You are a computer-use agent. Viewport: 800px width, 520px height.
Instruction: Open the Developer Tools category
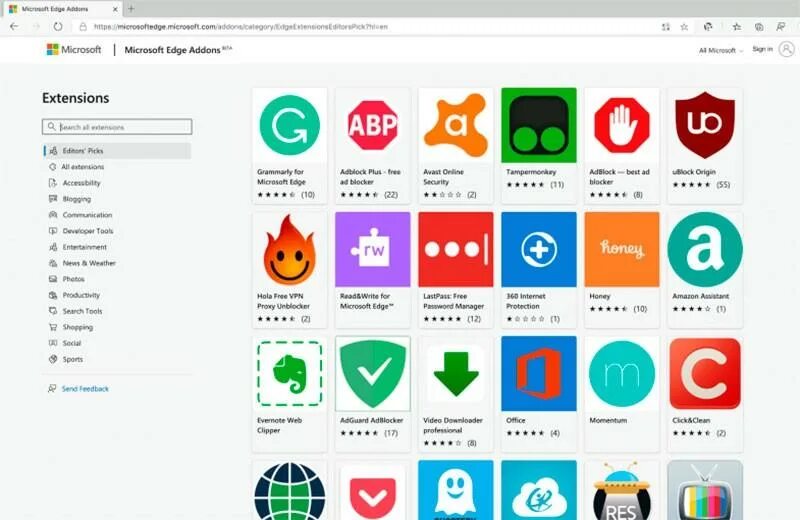click(x=88, y=231)
